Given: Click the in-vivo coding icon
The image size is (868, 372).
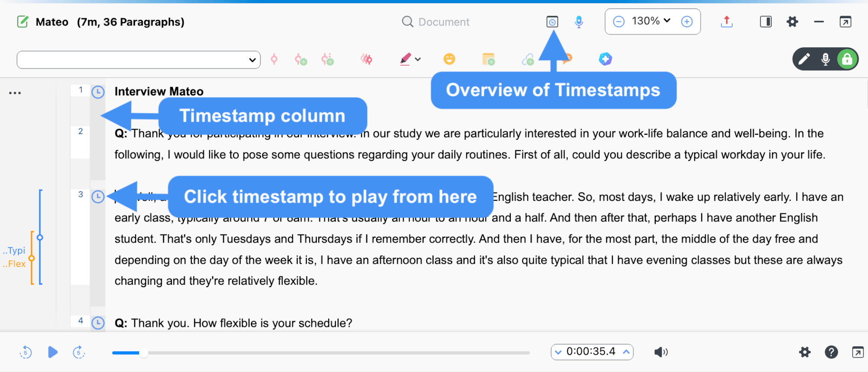Looking at the screenshot, I should click(328, 59).
